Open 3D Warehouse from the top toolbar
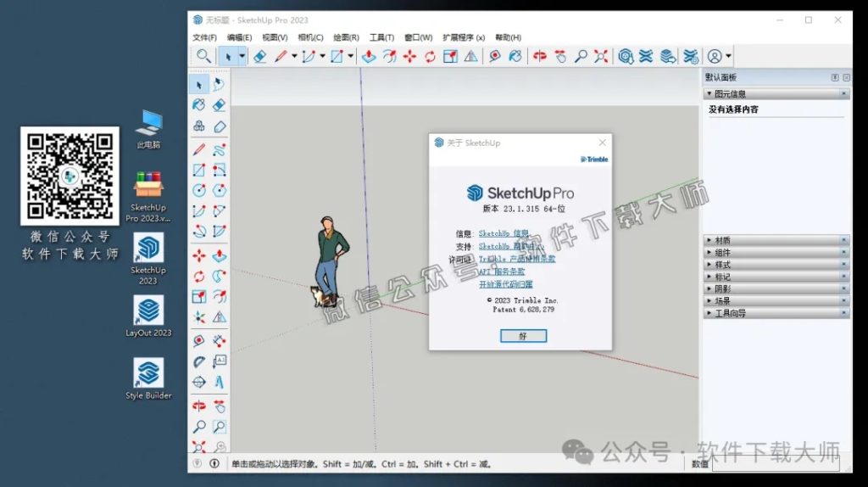Image resolution: width=868 pixels, height=487 pixels. coord(626,56)
